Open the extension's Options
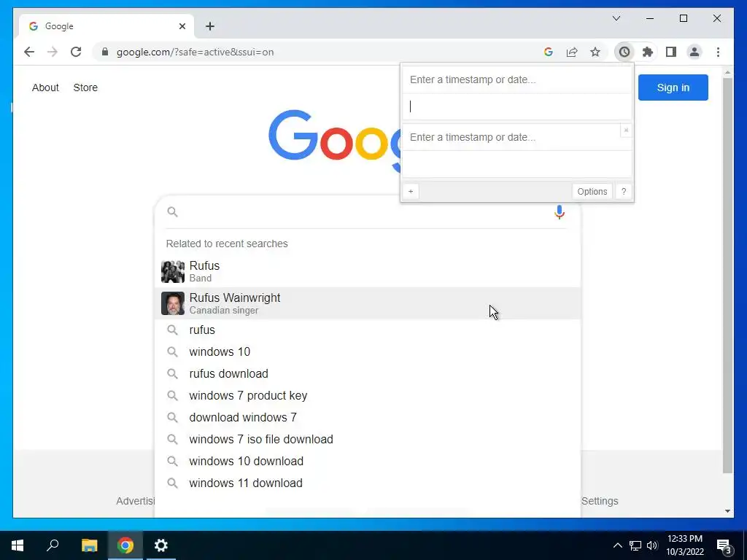Image resolution: width=747 pixels, height=560 pixels. coord(592,192)
